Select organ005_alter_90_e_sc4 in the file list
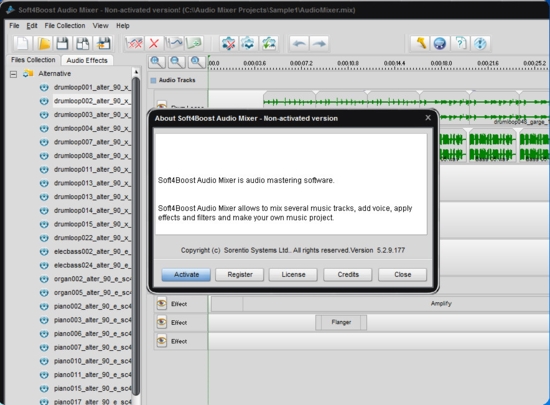This screenshot has width=550, height=405. click(x=92, y=293)
